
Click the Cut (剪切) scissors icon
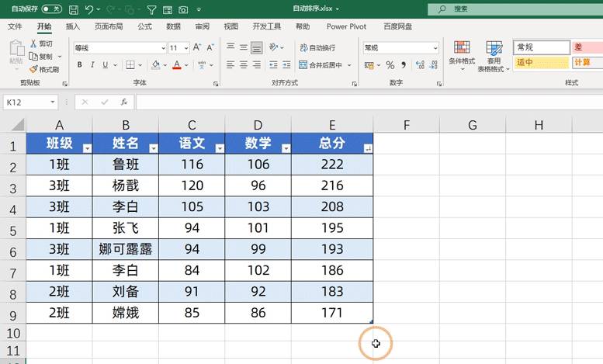pyautogui.click(x=33, y=43)
